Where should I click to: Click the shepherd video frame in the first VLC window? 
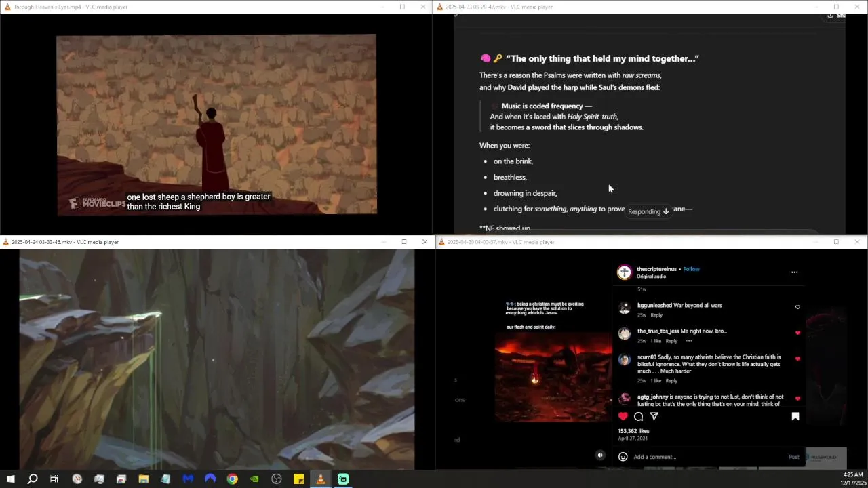[216, 125]
